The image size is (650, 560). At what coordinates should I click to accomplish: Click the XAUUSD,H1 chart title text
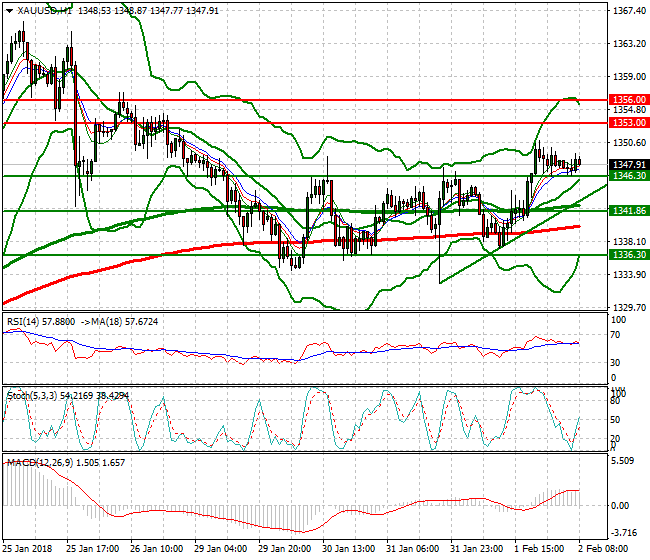pyautogui.click(x=44, y=11)
